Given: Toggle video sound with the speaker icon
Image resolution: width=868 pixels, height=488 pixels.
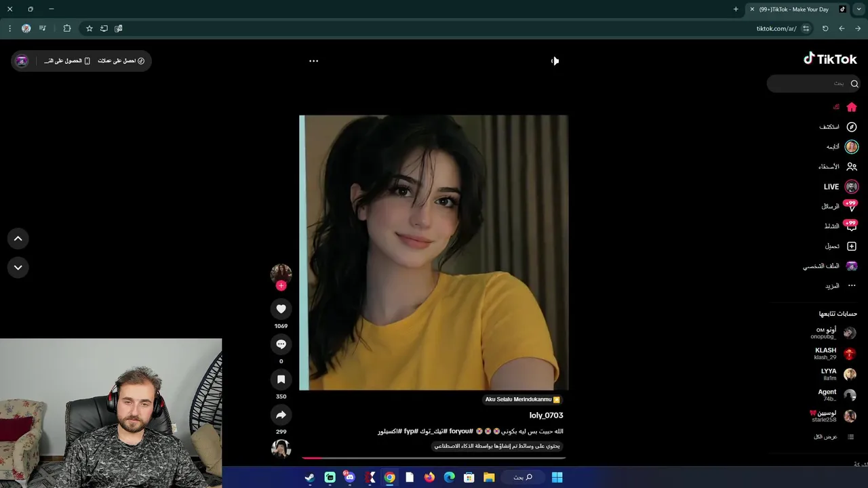Looking at the screenshot, I should (555, 61).
